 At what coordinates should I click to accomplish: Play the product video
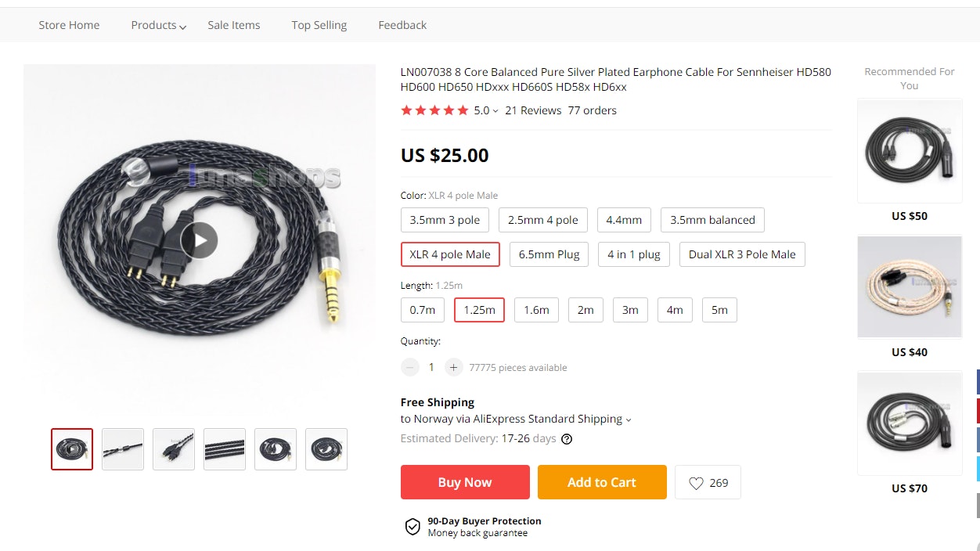(200, 240)
